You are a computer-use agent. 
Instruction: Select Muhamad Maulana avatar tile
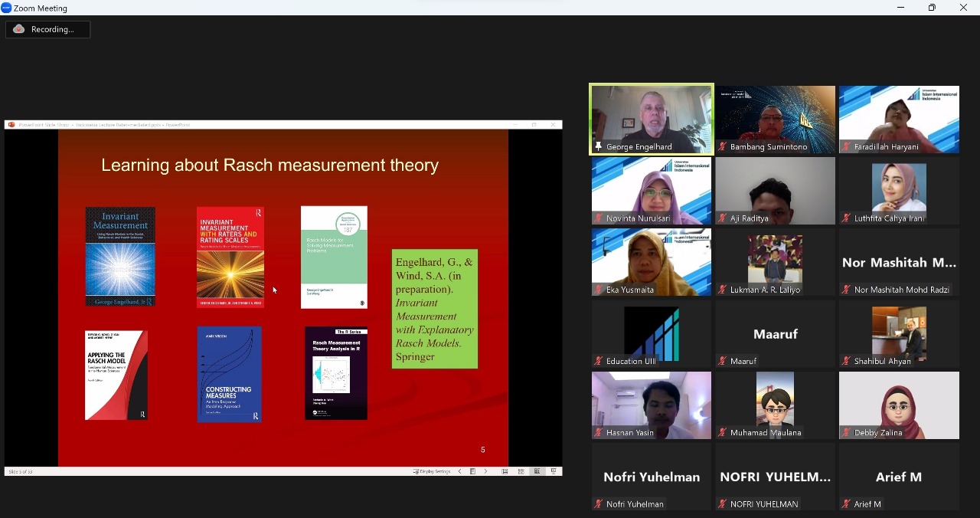[776, 405]
